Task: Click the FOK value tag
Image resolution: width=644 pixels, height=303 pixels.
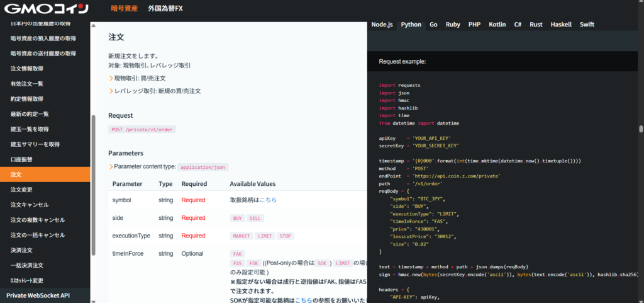Action: point(253,263)
